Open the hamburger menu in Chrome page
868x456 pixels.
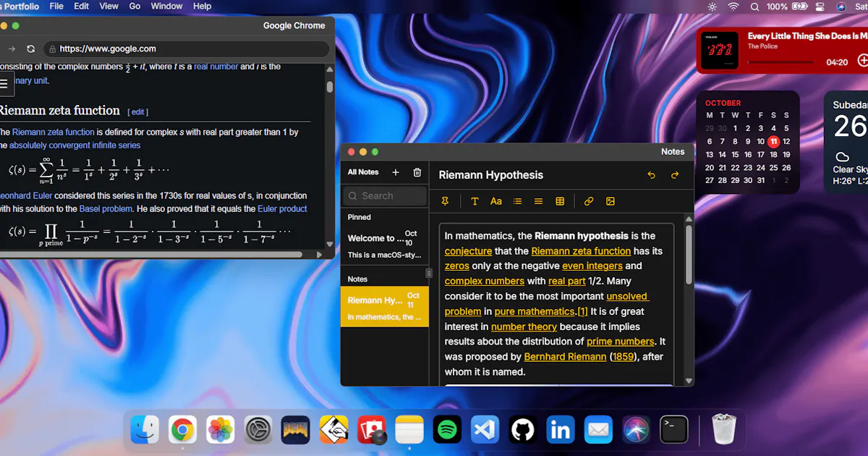coord(4,84)
